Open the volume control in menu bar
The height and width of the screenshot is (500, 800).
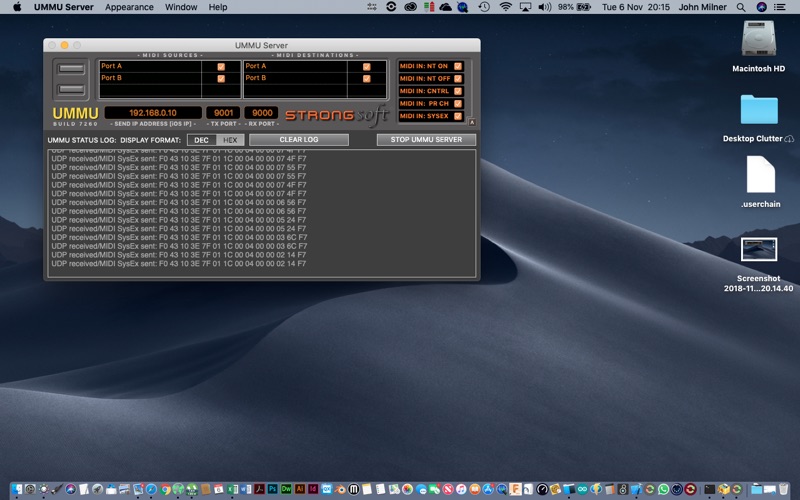pyautogui.click(x=545, y=7)
